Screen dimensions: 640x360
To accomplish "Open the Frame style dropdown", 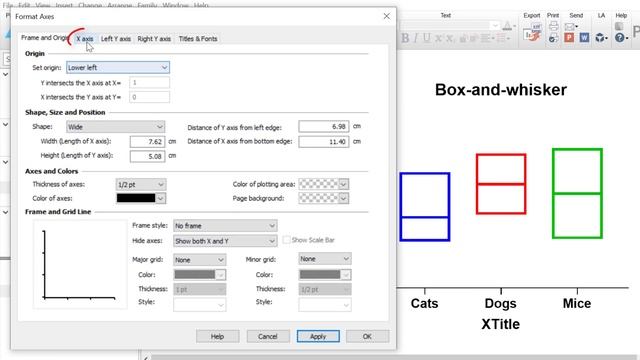I will 225,226.
